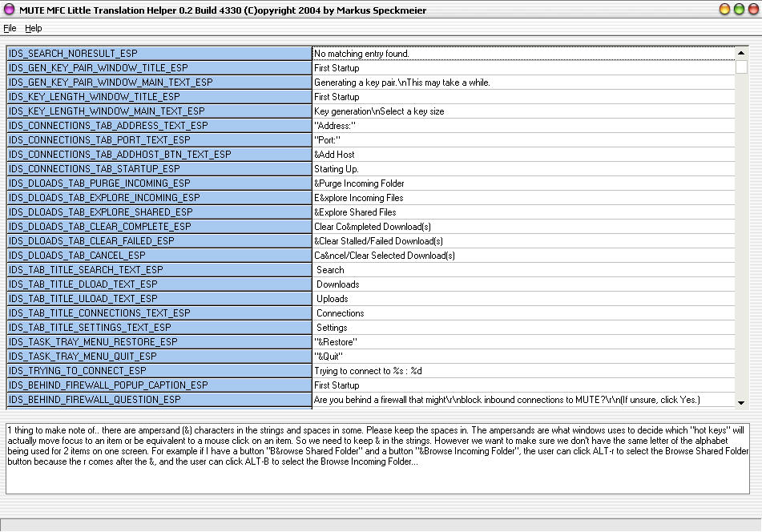762x532 pixels.
Task: Edit the 'Key generation\nSelect a key size' field
Action: point(523,111)
